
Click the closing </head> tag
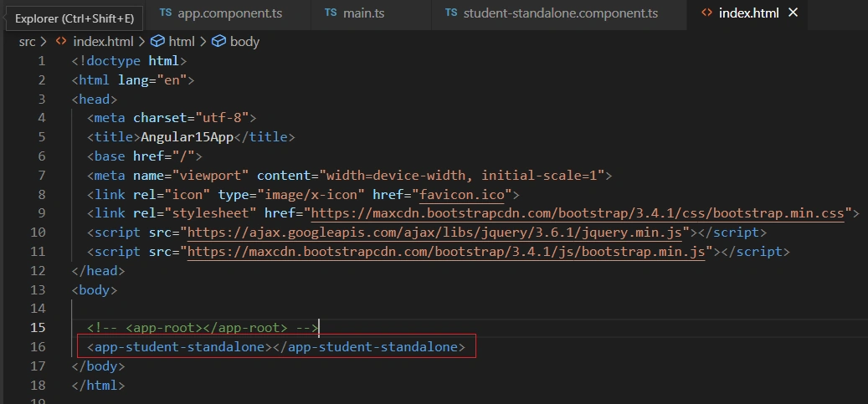(98, 271)
